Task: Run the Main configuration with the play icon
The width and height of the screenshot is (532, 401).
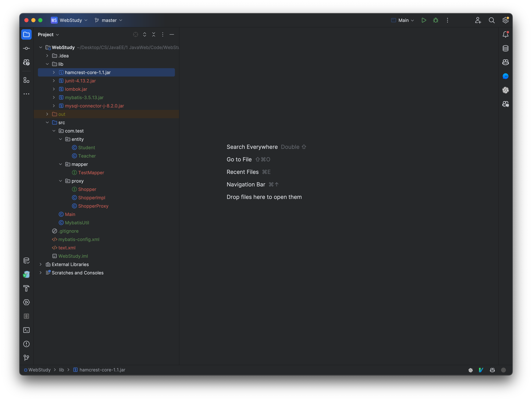Action: (x=424, y=20)
